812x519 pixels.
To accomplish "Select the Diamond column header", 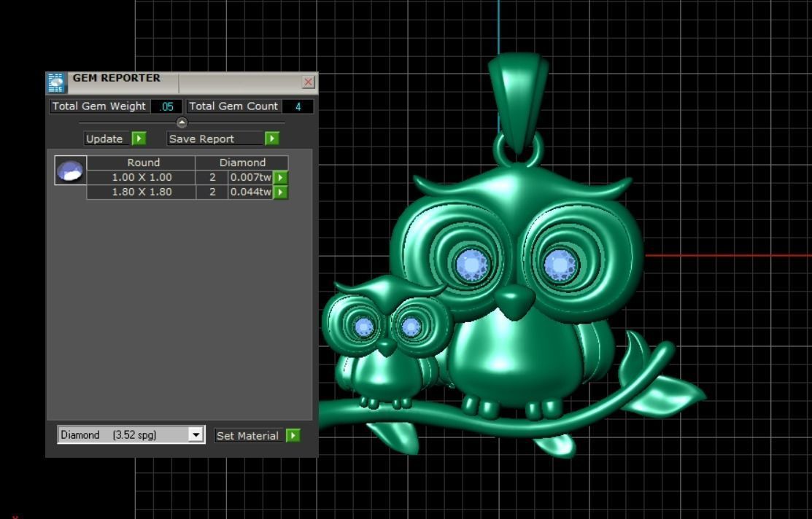I will 241,163.
